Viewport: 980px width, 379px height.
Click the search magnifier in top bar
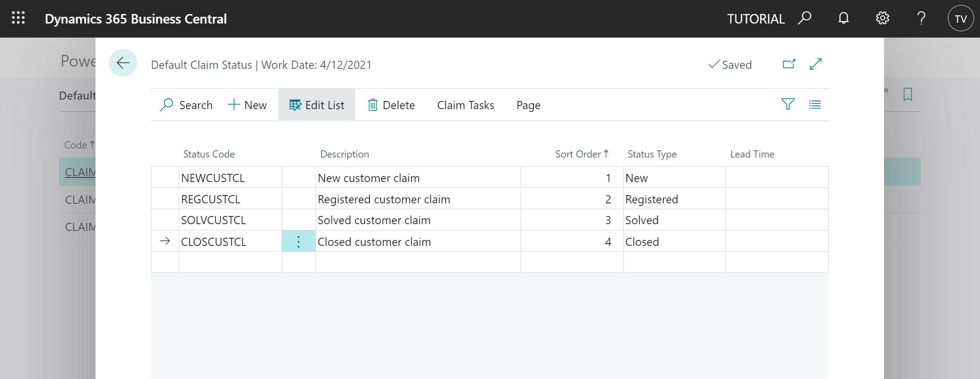804,19
